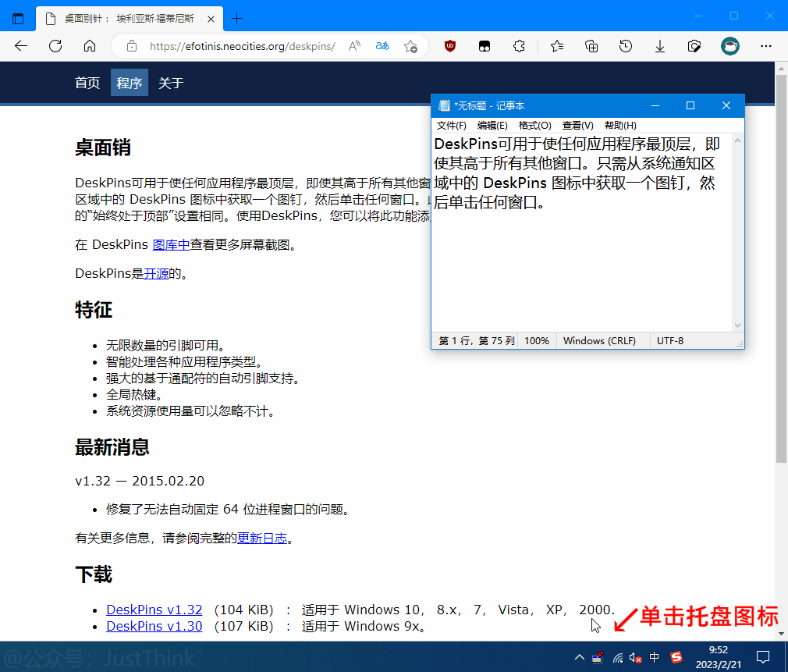Open the uBlock Origin extension

pos(450,46)
